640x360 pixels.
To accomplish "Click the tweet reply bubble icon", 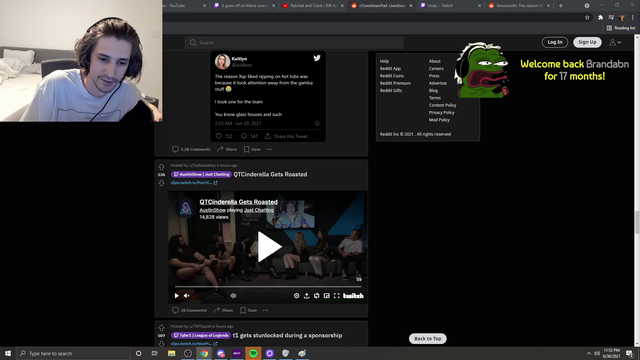I will 244,136.
